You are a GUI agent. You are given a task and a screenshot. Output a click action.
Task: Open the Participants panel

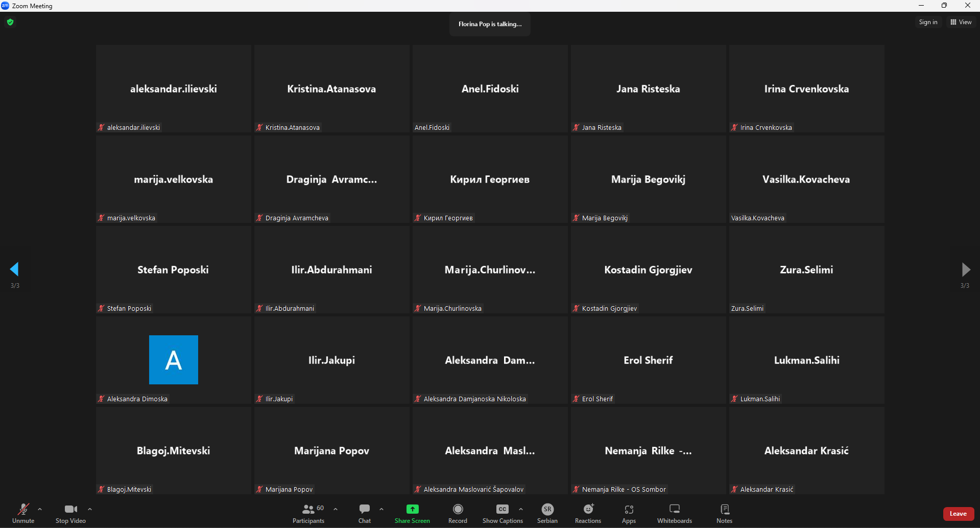click(x=308, y=513)
